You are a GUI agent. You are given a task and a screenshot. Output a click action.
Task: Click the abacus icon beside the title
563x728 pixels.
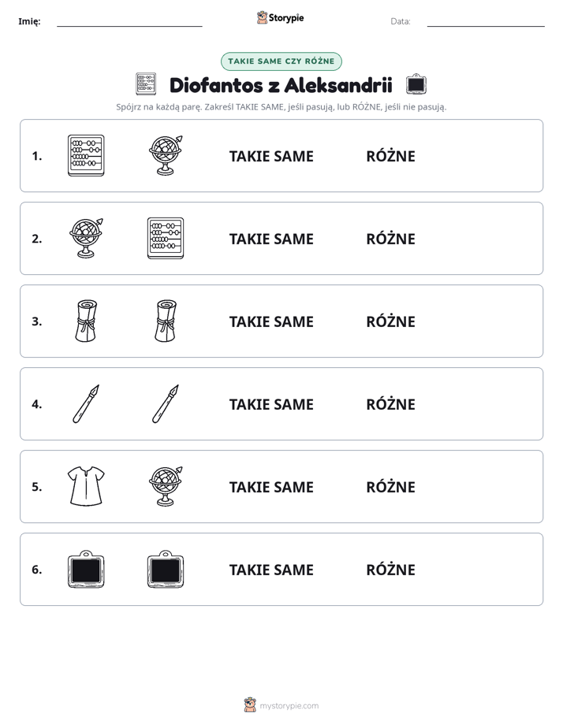(146, 84)
